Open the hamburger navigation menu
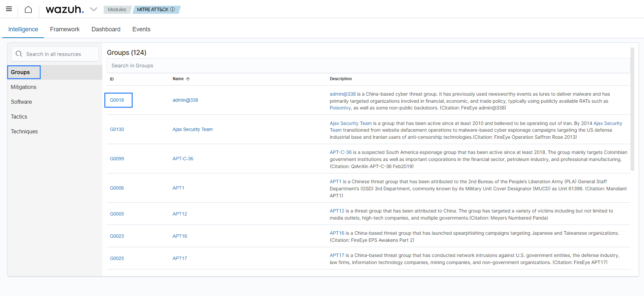 9,9
